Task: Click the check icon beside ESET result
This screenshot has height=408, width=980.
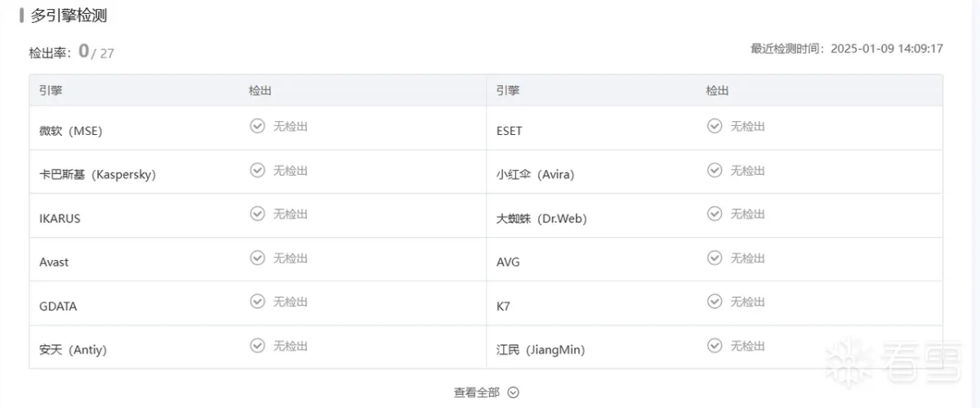Action: pyautogui.click(x=715, y=126)
